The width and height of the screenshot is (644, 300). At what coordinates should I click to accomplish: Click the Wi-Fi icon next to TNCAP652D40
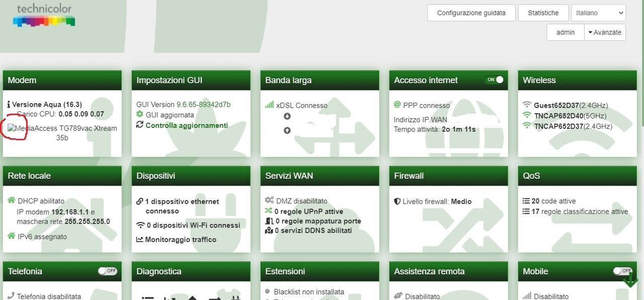pyautogui.click(x=527, y=115)
